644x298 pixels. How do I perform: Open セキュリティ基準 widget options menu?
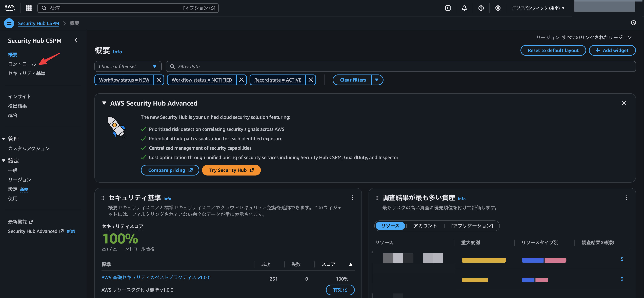353,198
